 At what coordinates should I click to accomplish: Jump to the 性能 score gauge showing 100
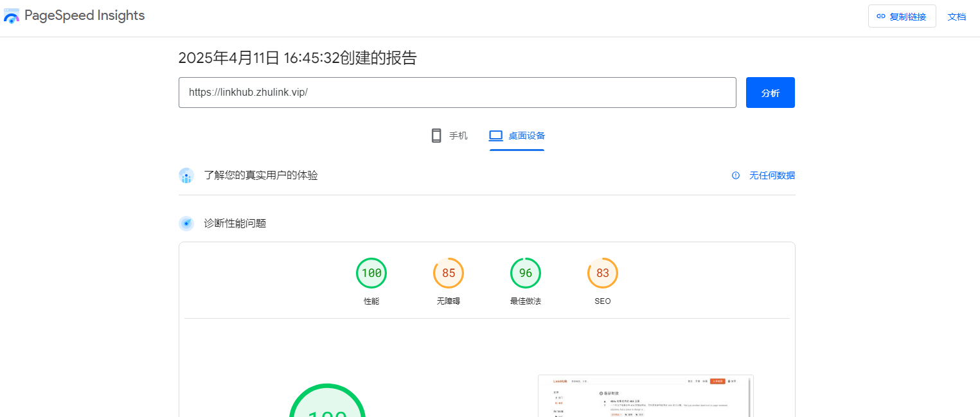pos(371,273)
